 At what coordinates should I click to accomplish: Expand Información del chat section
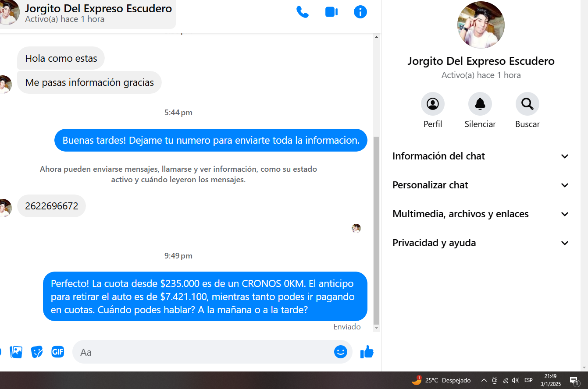click(x=480, y=156)
